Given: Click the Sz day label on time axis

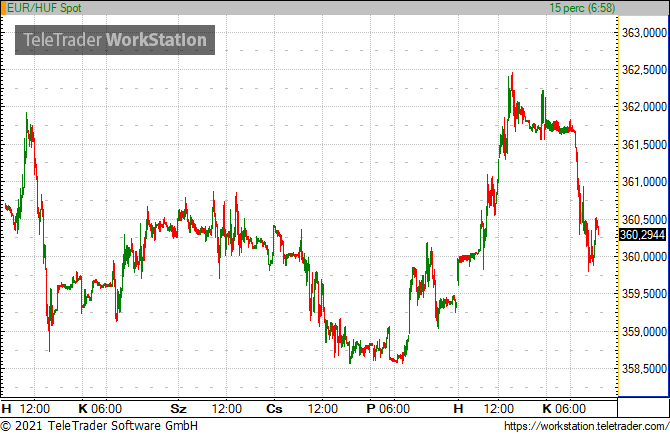Looking at the screenshot, I should pyautogui.click(x=179, y=409).
